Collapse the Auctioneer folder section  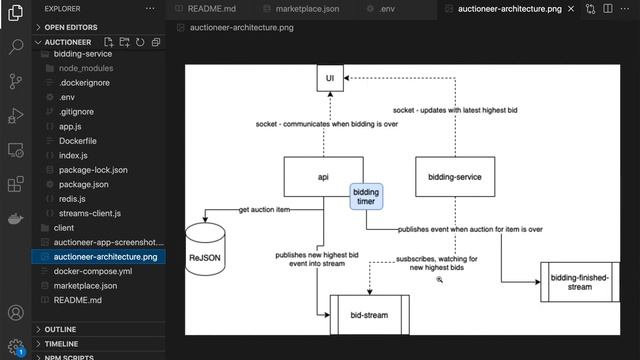[x=68, y=42]
